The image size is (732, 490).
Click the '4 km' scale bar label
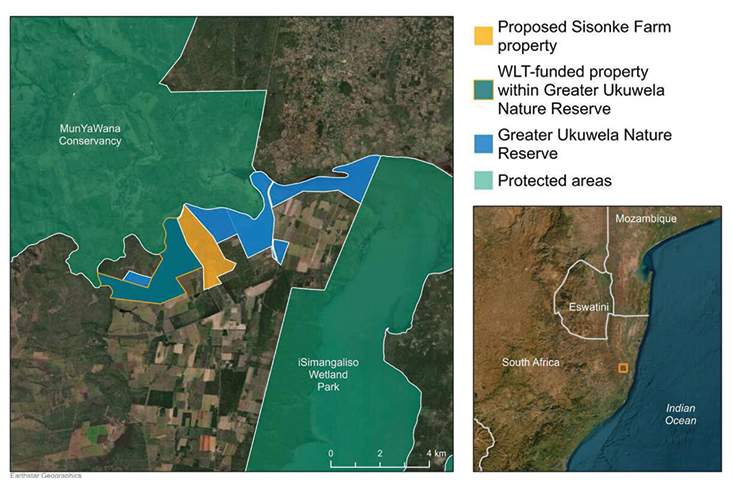click(x=436, y=453)
